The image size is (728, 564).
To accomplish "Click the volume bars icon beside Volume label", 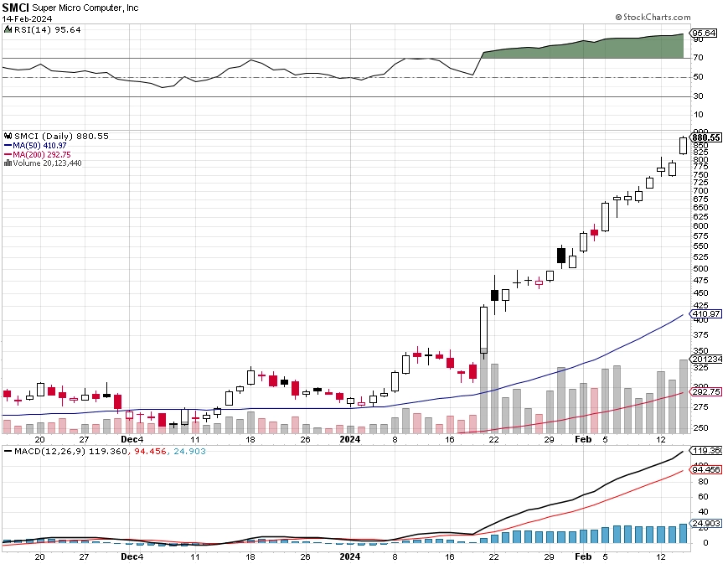I will point(8,163).
